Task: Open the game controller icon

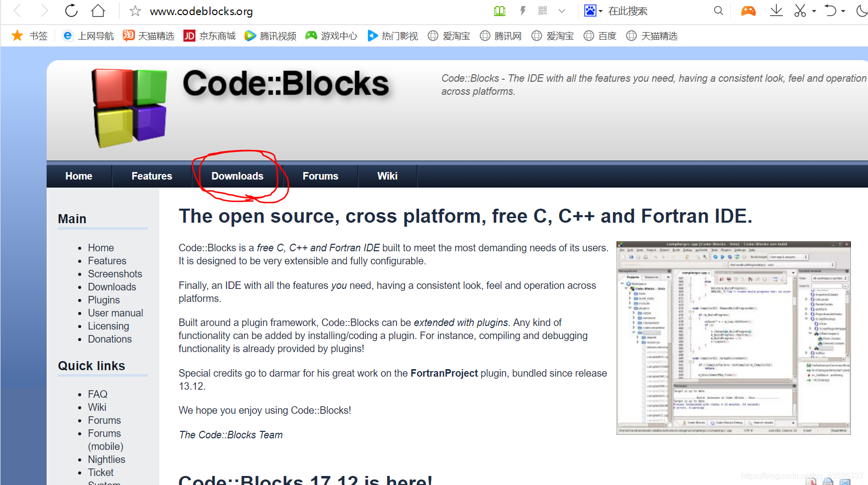Action: [x=748, y=11]
